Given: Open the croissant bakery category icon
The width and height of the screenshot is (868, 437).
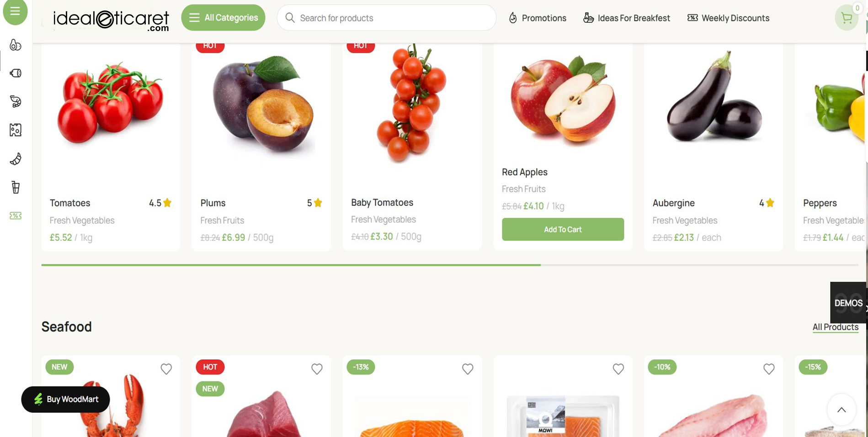Looking at the screenshot, I should tap(16, 159).
